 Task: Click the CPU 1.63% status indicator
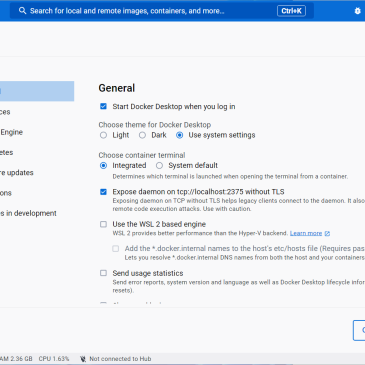pyautogui.click(x=54, y=359)
